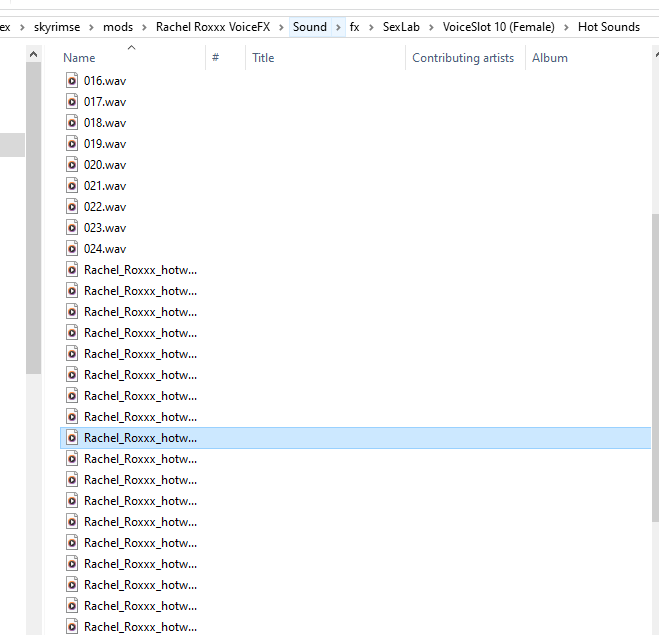Go to the SexLab folder in the breadcrumb

click(401, 27)
